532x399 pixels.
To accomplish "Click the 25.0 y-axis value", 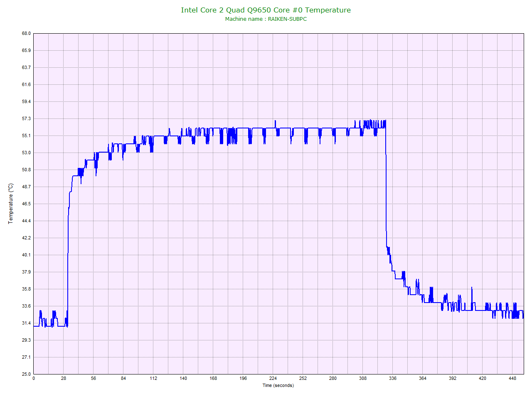I will pyautogui.click(x=26, y=374).
